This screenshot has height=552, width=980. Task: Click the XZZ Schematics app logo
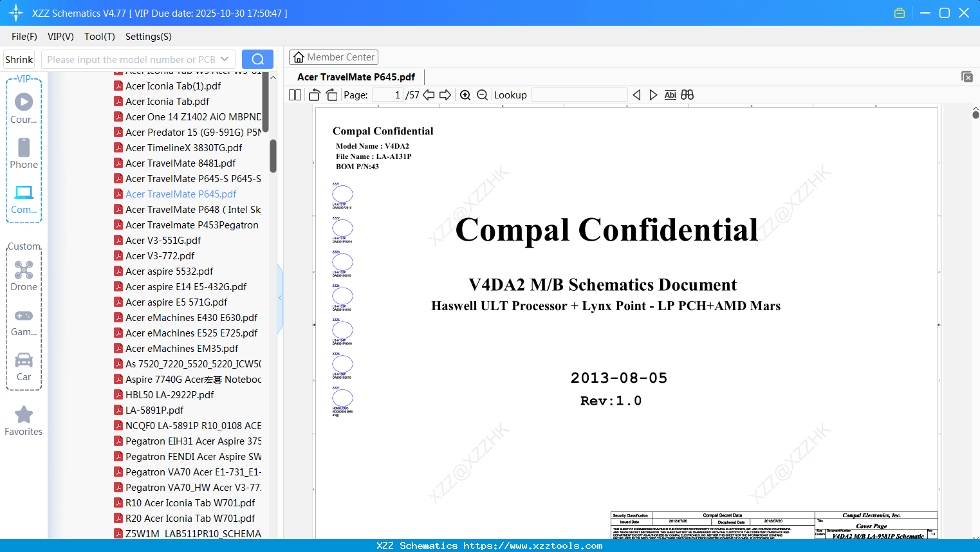(16, 13)
